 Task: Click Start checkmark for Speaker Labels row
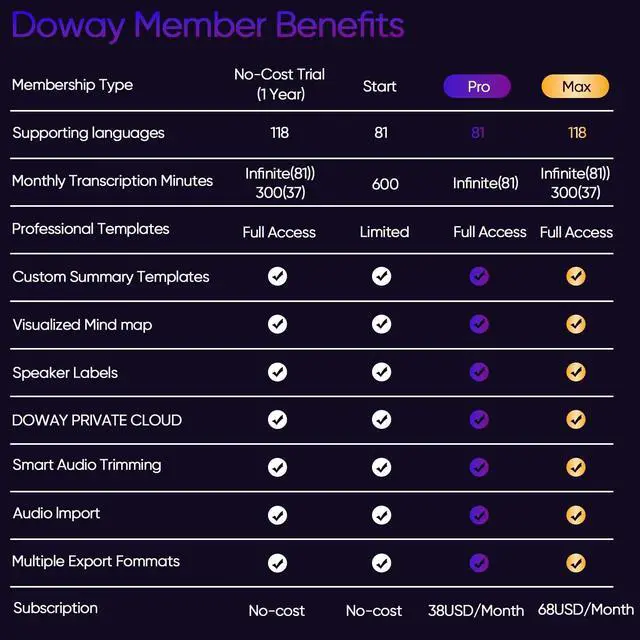381,372
